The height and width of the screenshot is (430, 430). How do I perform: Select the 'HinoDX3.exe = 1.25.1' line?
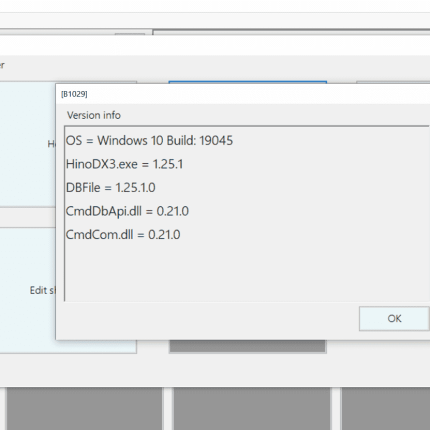point(124,164)
